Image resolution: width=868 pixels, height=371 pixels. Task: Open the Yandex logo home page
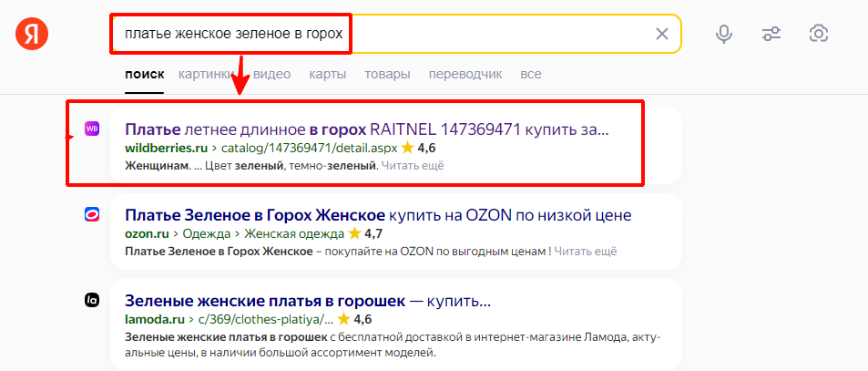(x=32, y=34)
